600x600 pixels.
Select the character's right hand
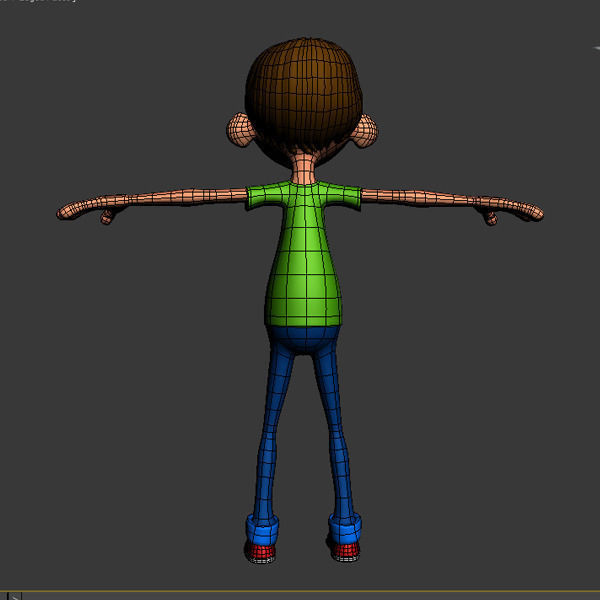510,210
